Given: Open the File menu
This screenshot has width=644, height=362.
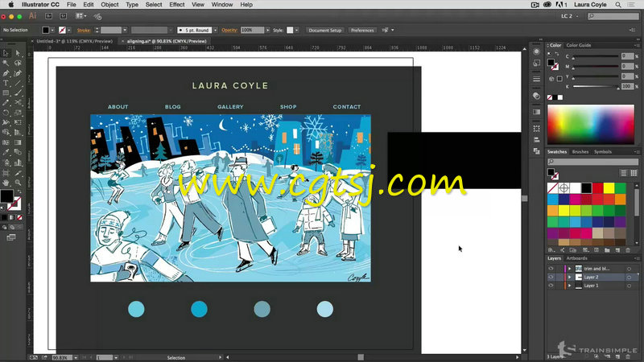Looking at the screenshot, I should (71, 5).
